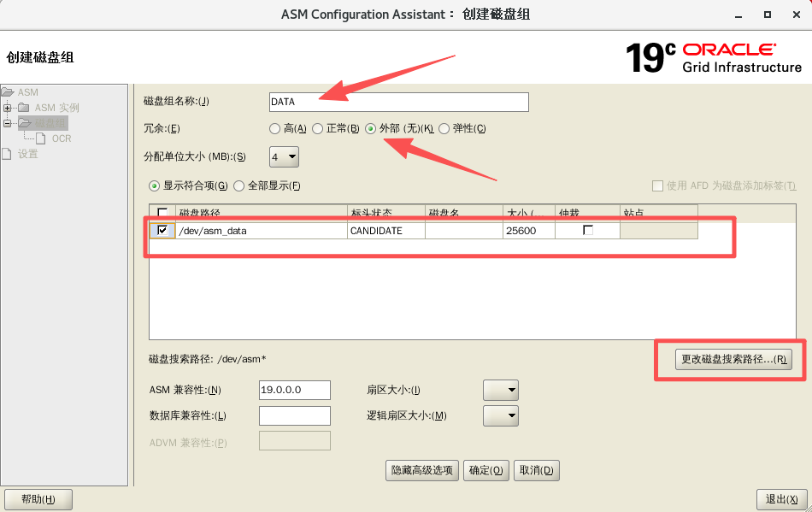Click the CANDIDATE header status cell
Screen dimensions: 812x512
pyautogui.click(x=385, y=231)
